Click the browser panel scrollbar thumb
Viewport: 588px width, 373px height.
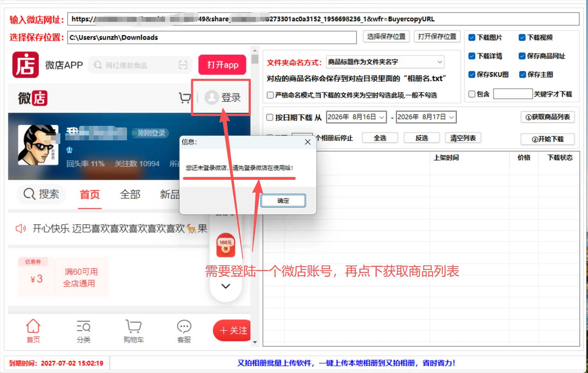(255, 59)
